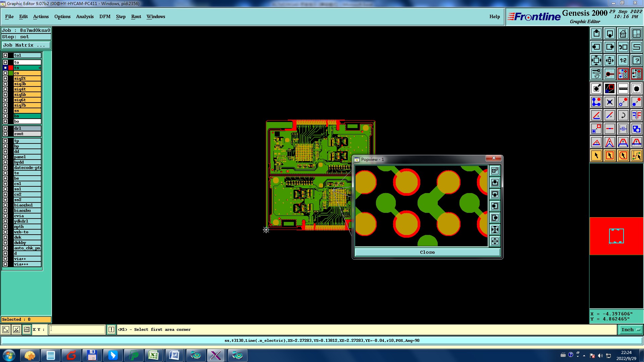This screenshot has width=644, height=362.
Task: Click the Home view icon in toolbar
Action: pos(623,34)
